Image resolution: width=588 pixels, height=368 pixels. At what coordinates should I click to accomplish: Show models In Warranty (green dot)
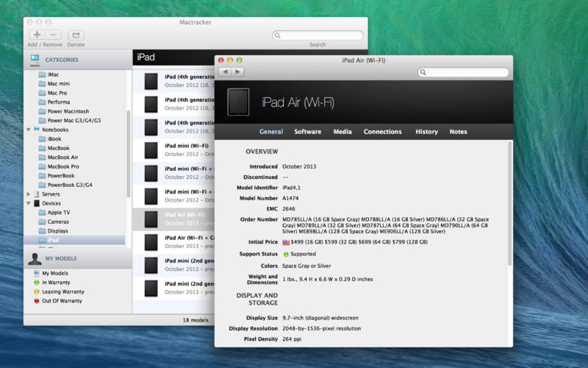[36, 283]
